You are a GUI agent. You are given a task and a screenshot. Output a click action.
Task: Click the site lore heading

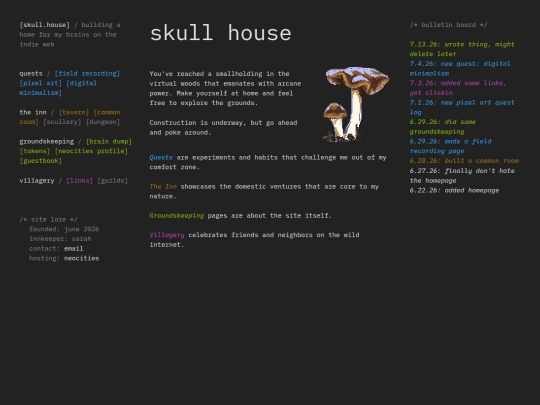(x=49, y=219)
